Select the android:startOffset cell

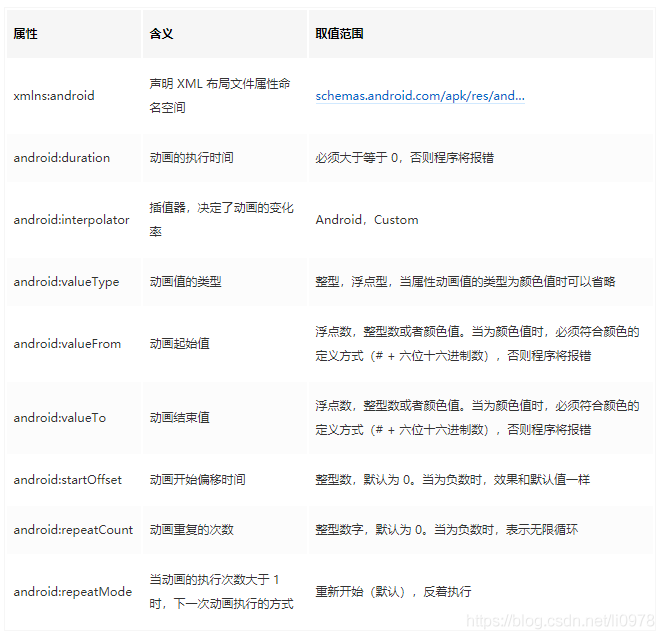[74, 479]
